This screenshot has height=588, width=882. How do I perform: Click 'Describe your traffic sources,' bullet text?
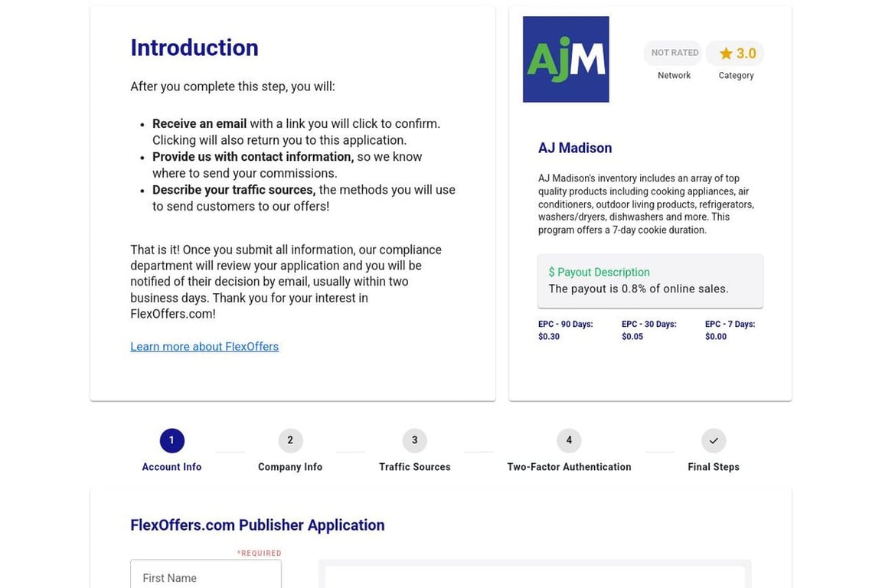234,190
